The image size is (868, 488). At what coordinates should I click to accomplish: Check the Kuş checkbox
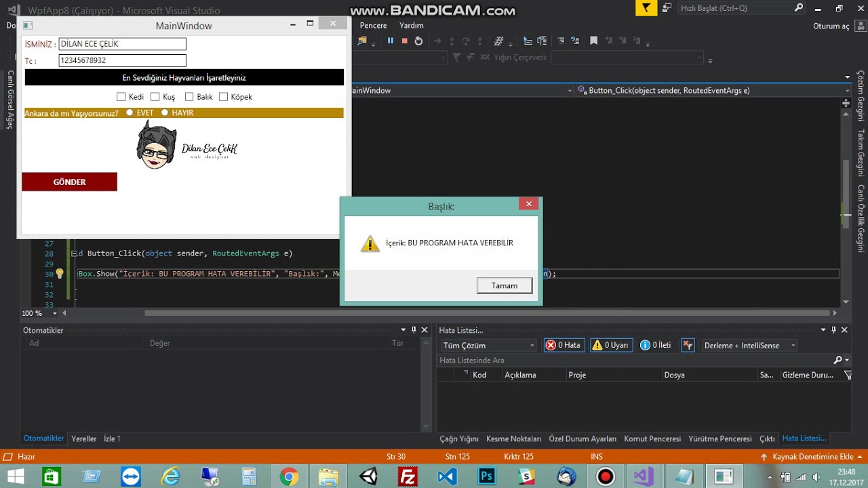pos(155,97)
